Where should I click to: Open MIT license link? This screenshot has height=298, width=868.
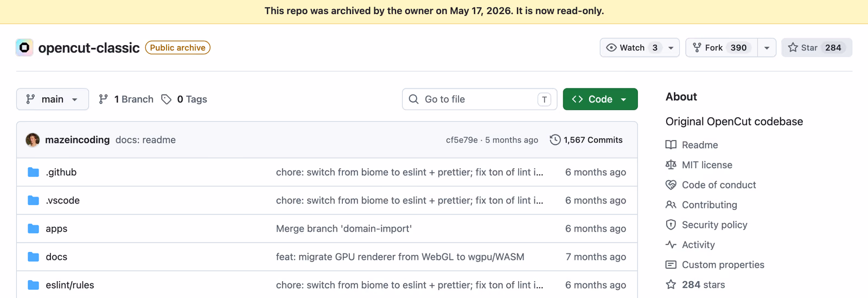pos(707,165)
